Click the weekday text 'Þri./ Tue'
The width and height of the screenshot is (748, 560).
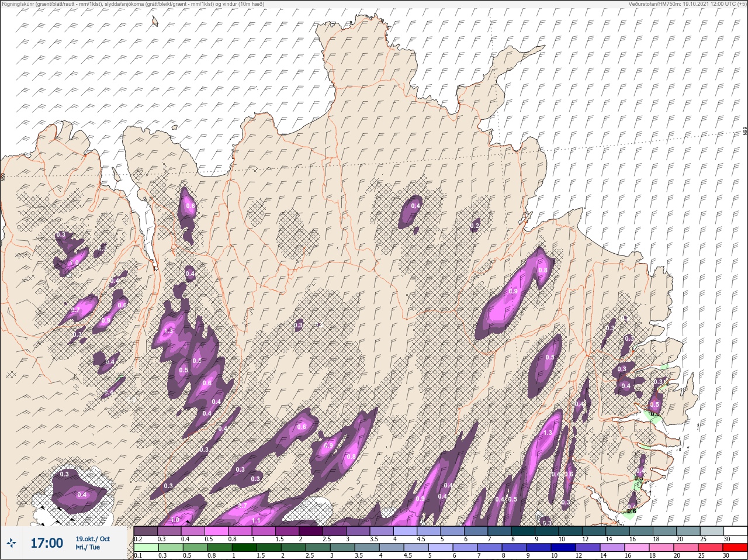[x=86, y=548]
